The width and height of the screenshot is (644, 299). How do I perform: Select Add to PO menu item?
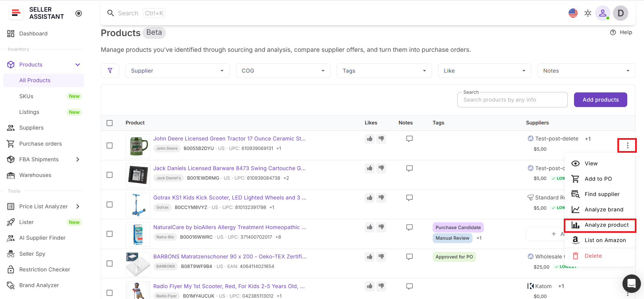tap(600, 179)
